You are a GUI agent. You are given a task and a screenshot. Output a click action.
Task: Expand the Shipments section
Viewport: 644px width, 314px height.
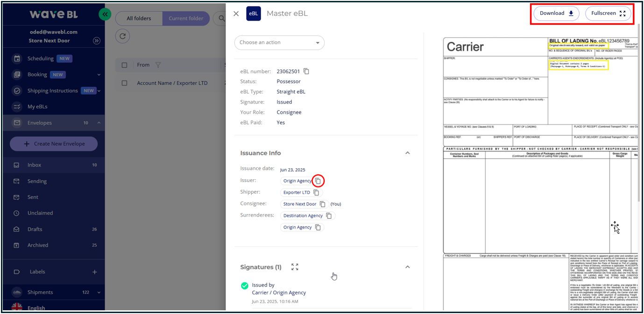click(99, 292)
